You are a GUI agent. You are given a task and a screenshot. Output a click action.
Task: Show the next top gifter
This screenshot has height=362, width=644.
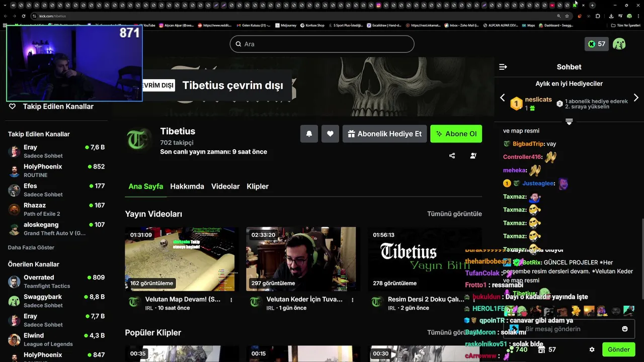tap(636, 98)
